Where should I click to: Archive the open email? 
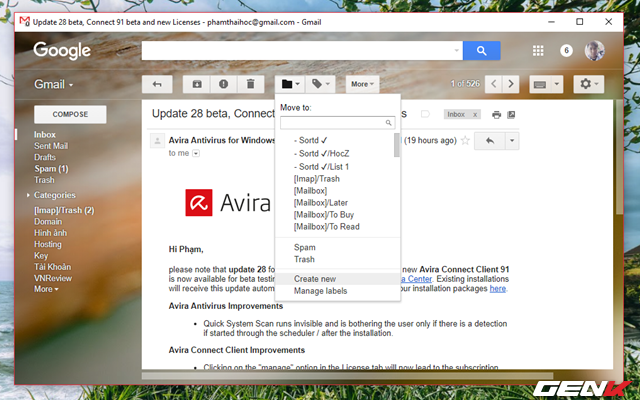tap(197, 84)
